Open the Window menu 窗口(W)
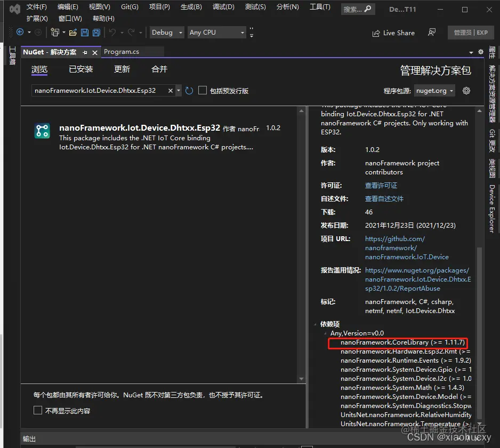The width and height of the screenshot is (500, 448). tap(70, 19)
